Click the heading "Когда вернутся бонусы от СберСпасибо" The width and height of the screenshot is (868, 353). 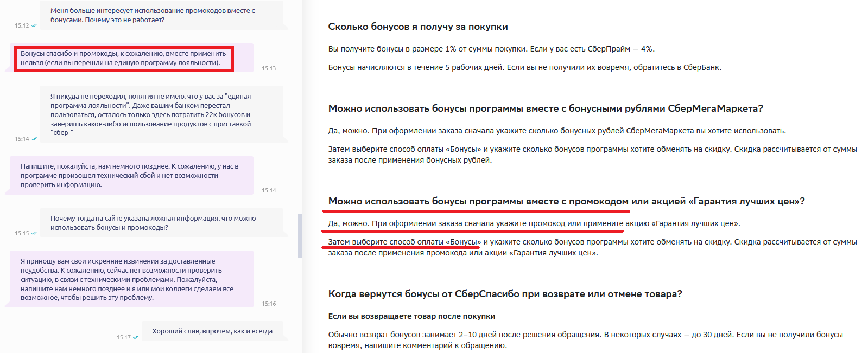click(505, 294)
